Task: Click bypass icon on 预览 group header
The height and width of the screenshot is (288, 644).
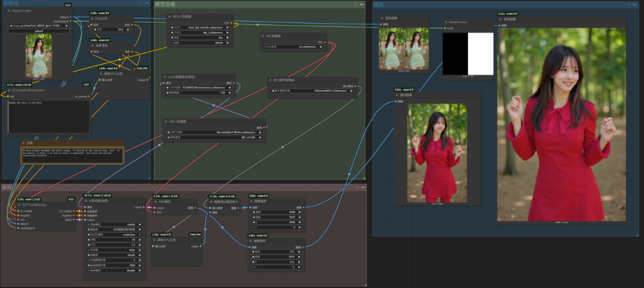Action: [635, 5]
